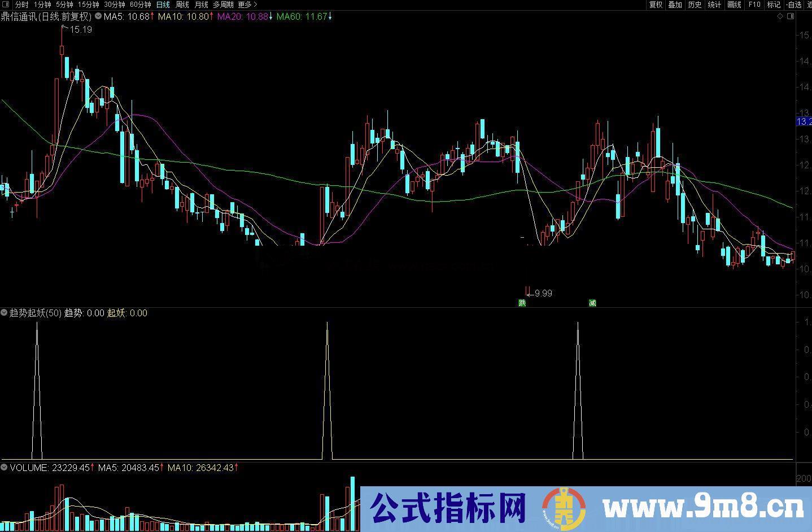Screen dimensions: 812x532
Task: Open the 多周期 multi-period view
Action: [223, 5]
